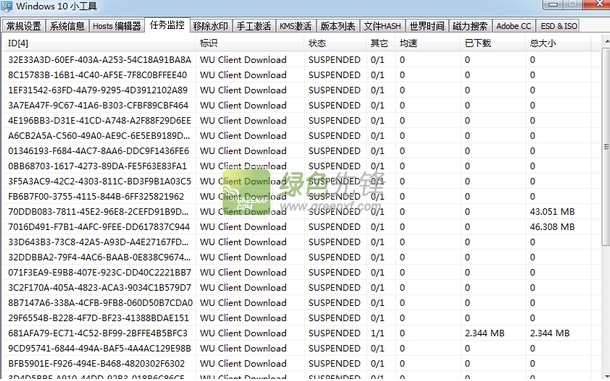
Task: Select row starting 32DDBBA2-79F4-4AC6
Action: pos(302,257)
